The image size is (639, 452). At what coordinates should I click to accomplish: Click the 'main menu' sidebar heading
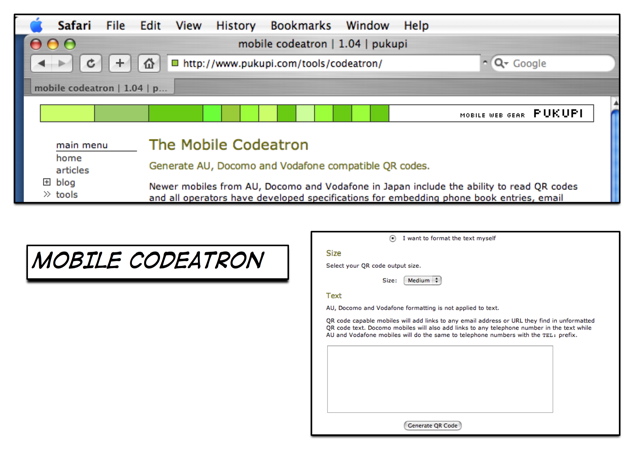tap(82, 145)
